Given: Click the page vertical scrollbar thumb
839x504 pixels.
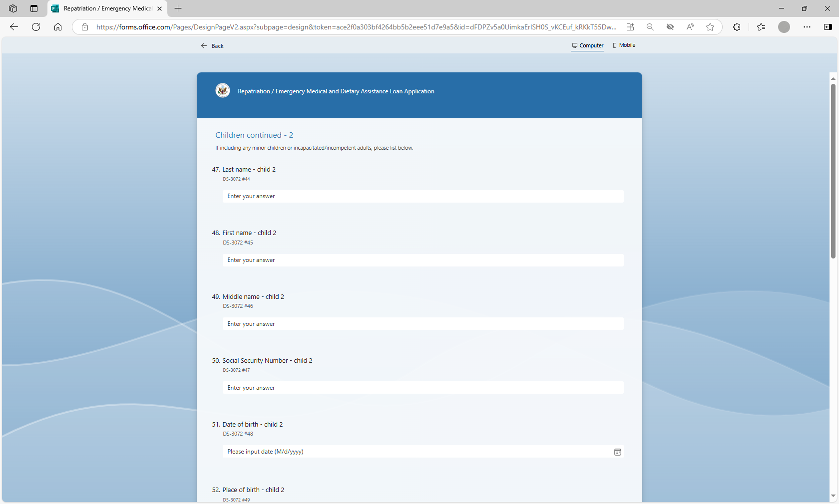Looking at the screenshot, I should click(x=833, y=170).
